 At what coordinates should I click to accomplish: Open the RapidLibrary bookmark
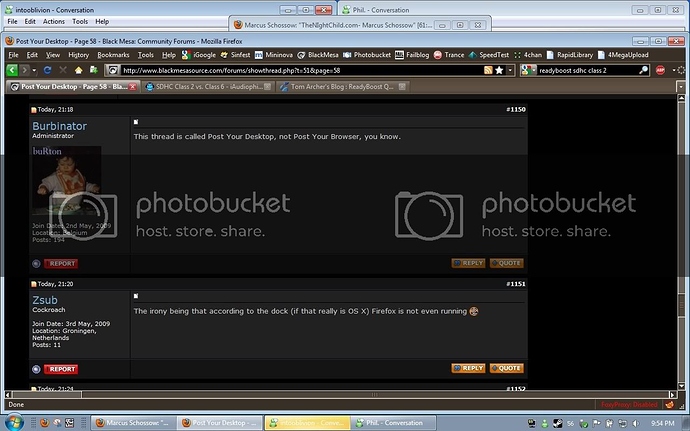569,55
